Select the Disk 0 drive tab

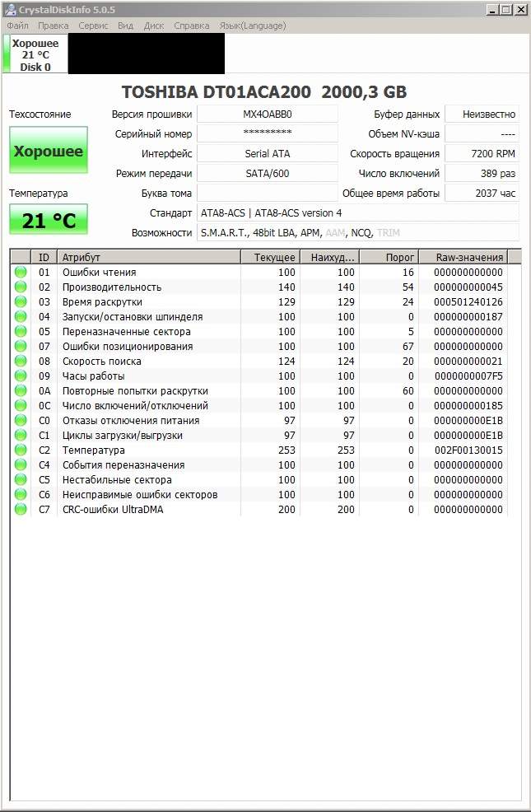tap(35, 54)
